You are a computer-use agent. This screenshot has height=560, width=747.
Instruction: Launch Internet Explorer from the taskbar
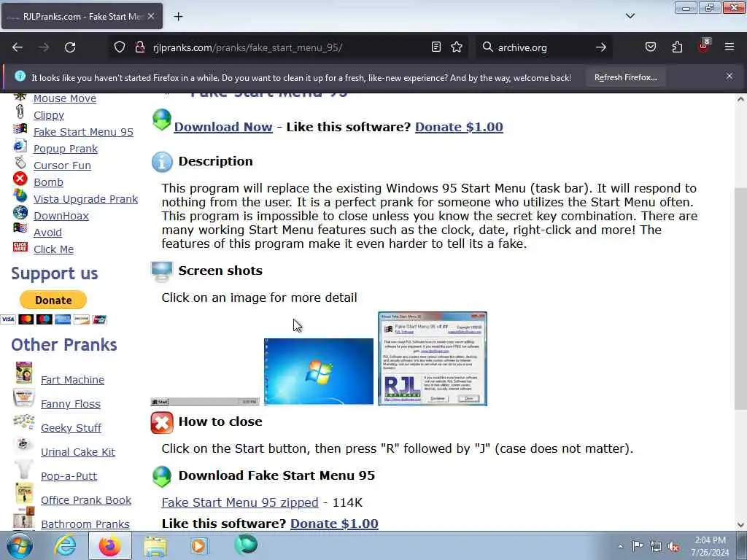coord(65,546)
